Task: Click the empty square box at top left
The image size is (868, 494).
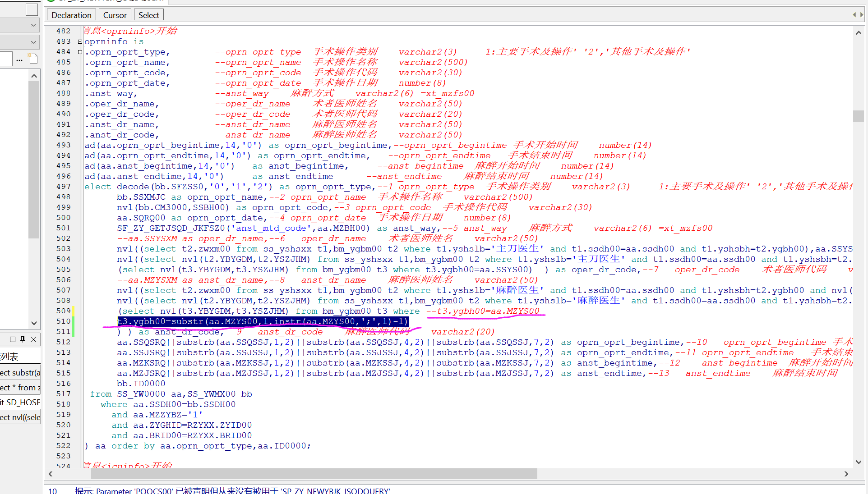Action: (x=32, y=9)
